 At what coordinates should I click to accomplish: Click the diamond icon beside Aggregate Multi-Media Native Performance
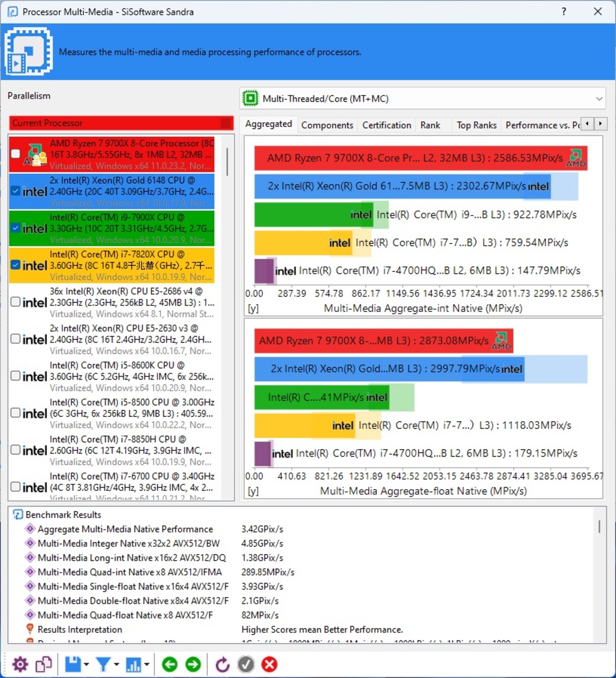pyautogui.click(x=30, y=529)
